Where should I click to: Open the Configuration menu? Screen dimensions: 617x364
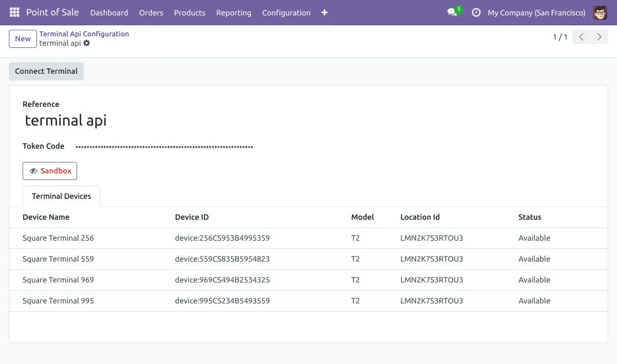tap(286, 12)
